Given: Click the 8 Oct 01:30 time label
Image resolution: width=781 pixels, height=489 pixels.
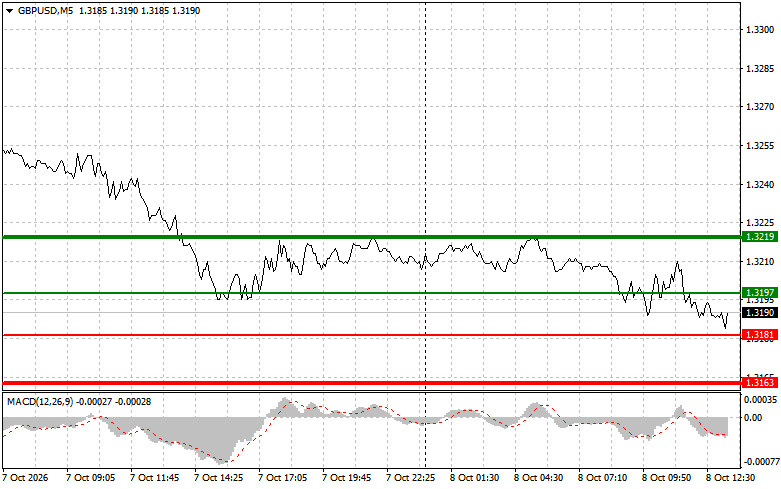Looking at the screenshot, I should click(475, 478).
